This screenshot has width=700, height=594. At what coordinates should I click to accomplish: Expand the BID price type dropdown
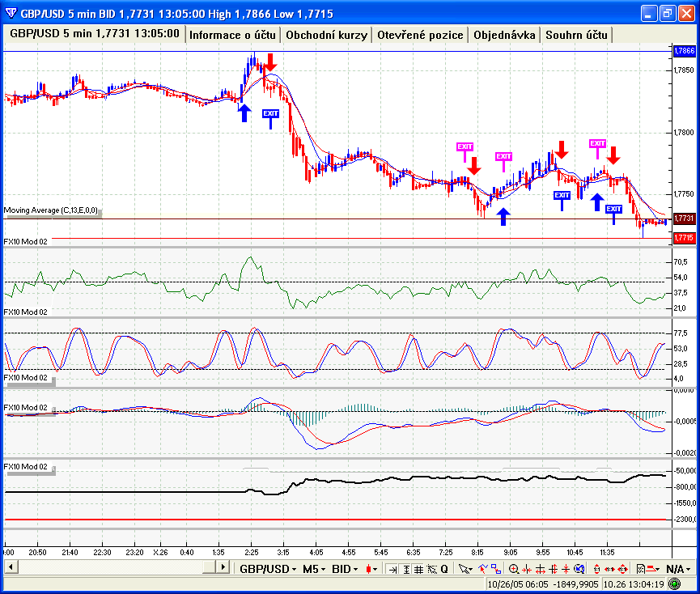(345, 569)
